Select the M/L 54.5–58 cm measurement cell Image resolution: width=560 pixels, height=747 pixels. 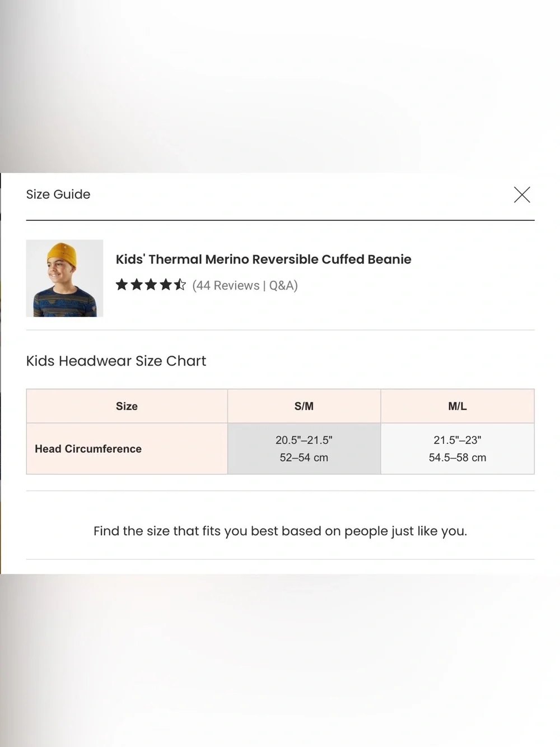pyautogui.click(x=458, y=449)
